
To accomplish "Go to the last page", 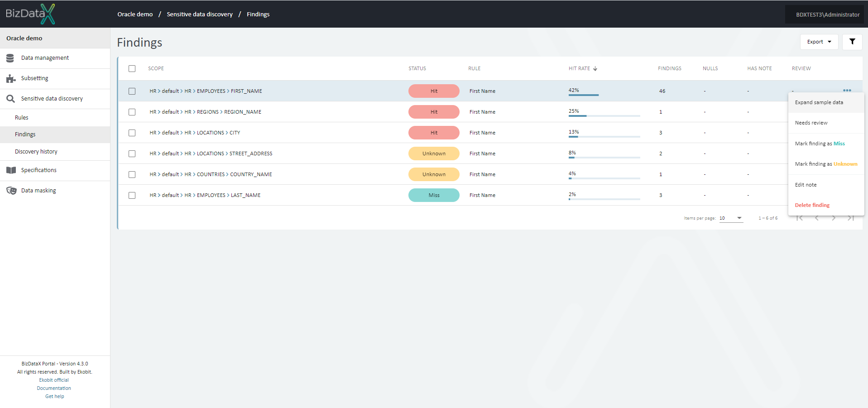I will click(x=851, y=218).
